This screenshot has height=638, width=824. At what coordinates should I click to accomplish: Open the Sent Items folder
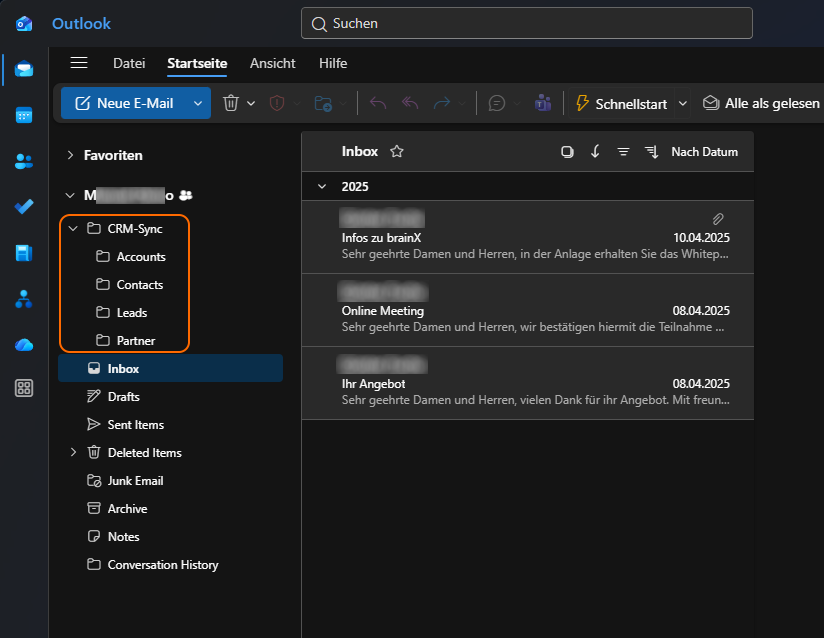[x=171, y=424]
